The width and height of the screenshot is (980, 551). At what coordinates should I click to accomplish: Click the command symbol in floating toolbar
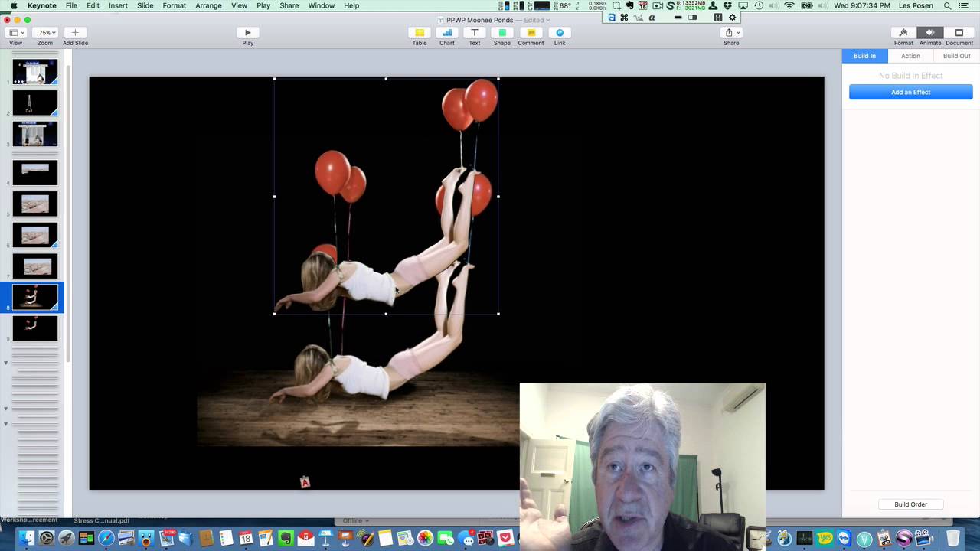(624, 17)
